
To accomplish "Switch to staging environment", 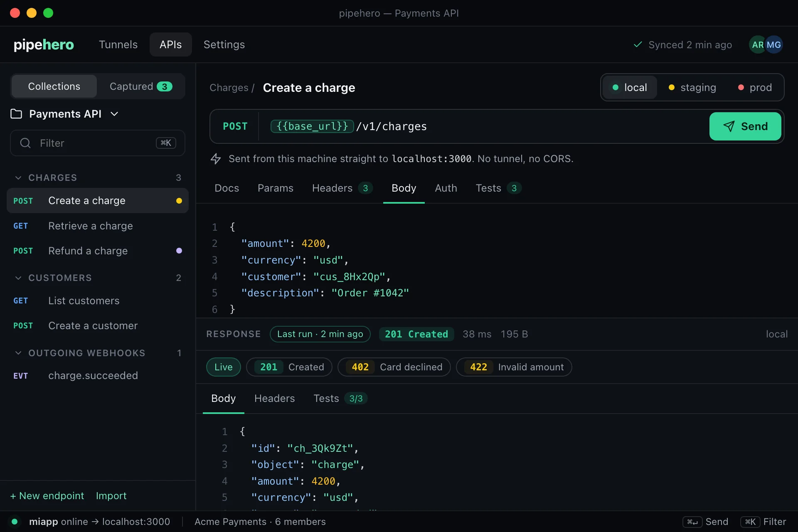I will [692, 87].
